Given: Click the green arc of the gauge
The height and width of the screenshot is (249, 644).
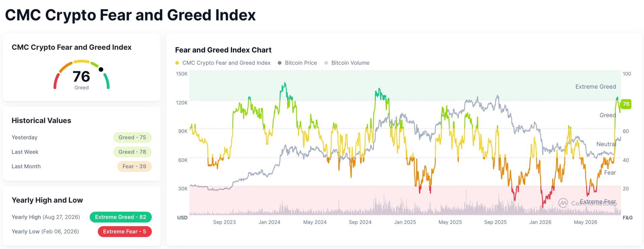Looking at the screenshot, I should click(107, 81).
